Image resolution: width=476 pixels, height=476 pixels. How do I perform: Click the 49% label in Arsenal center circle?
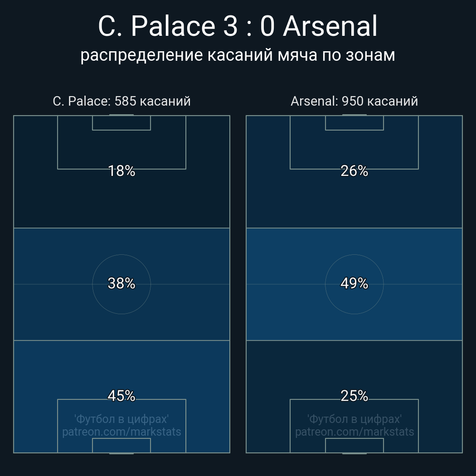[354, 283]
